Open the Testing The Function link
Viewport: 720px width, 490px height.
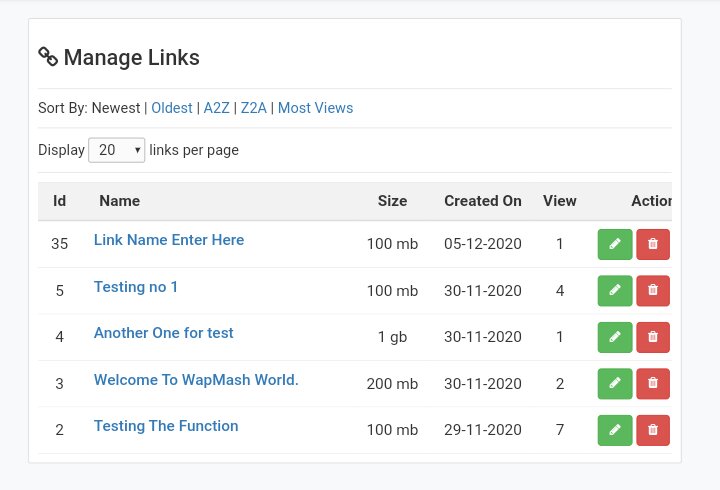(166, 426)
